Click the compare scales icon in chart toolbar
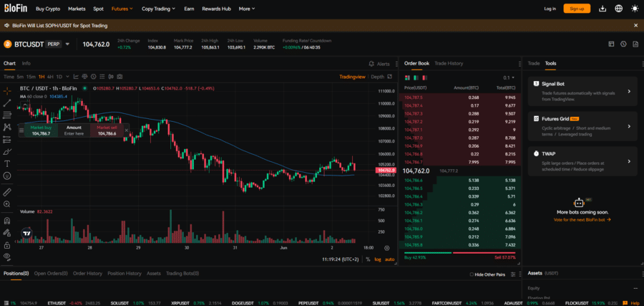Screen dimensions: 644x306 (85, 77)
